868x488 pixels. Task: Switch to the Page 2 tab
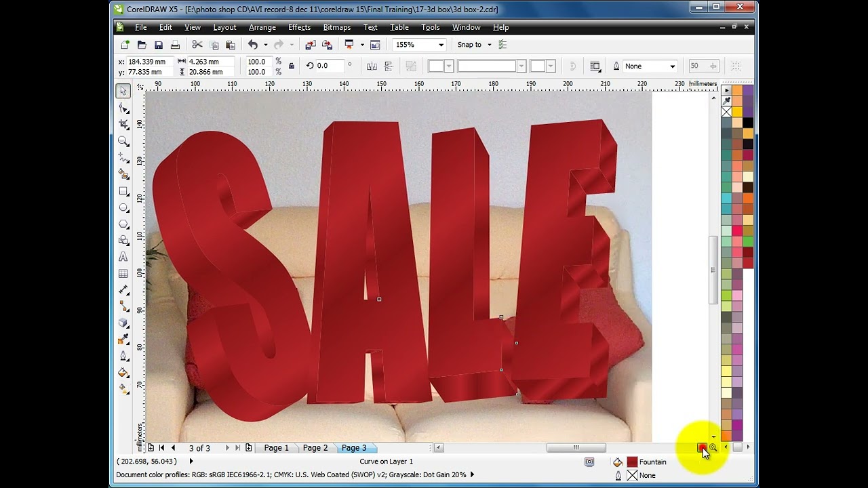click(315, 448)
